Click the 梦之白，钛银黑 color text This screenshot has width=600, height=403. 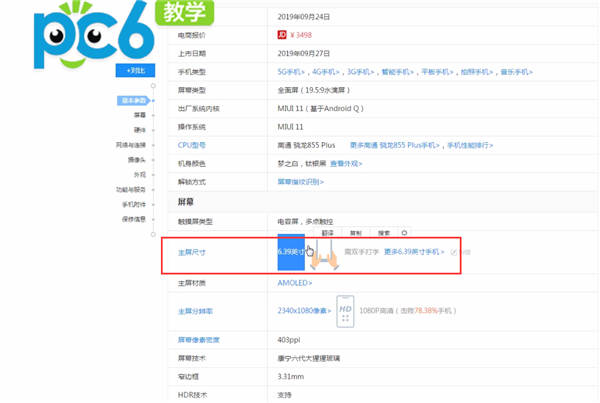click(x=302, y=164)
